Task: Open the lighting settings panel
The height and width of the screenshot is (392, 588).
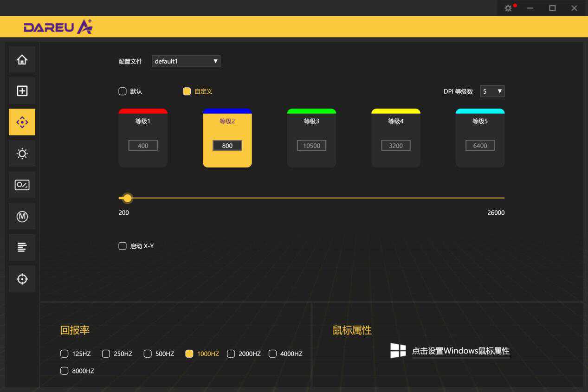Action: point(22,153)
